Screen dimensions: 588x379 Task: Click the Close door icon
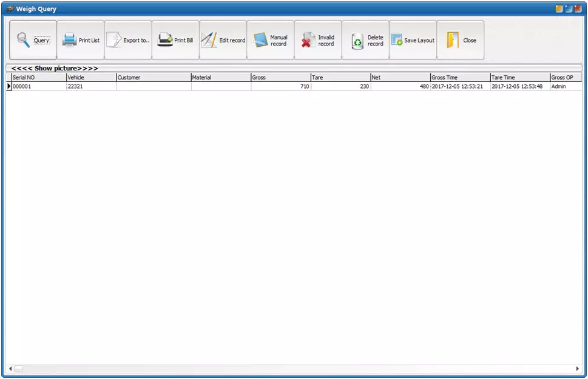pos(452,39)
